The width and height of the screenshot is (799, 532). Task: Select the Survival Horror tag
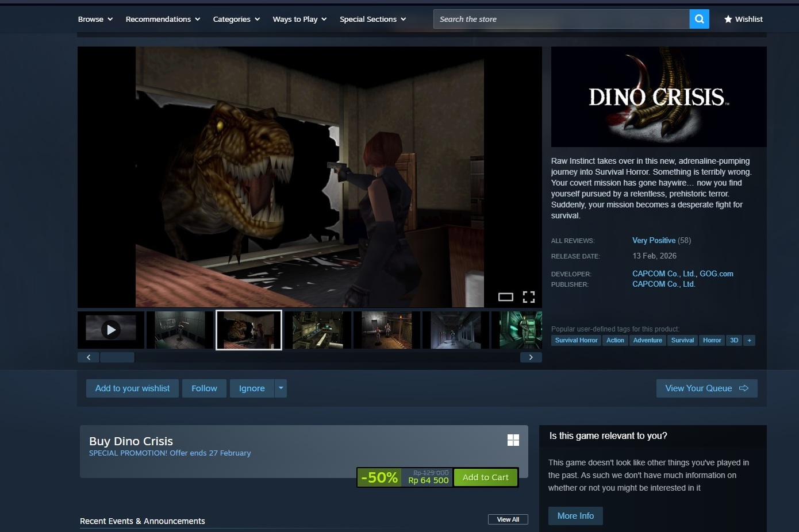click(576, 340)
